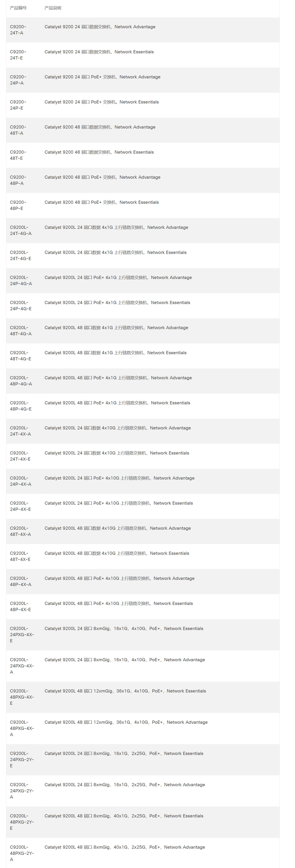295x868 pixels.
Task: Click the C9200L-48P-4X-E product number
Action: pyautogui.click(x=20, y=606)
